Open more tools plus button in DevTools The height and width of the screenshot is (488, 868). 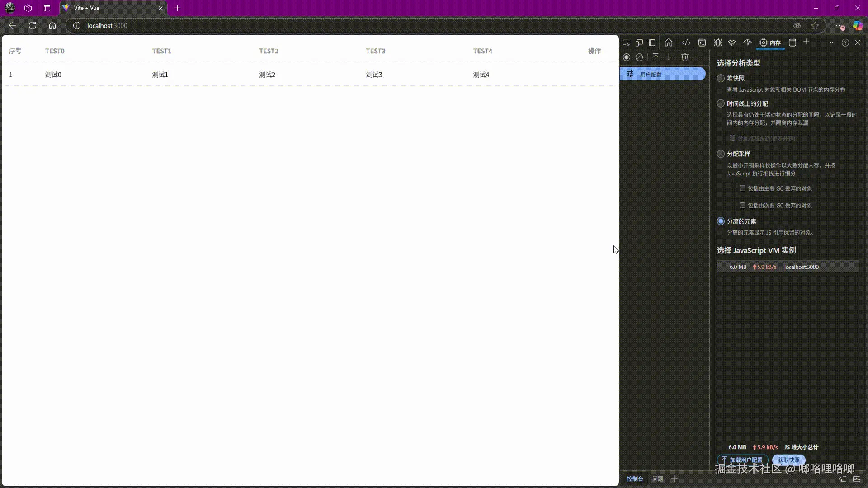click(807, 42)
